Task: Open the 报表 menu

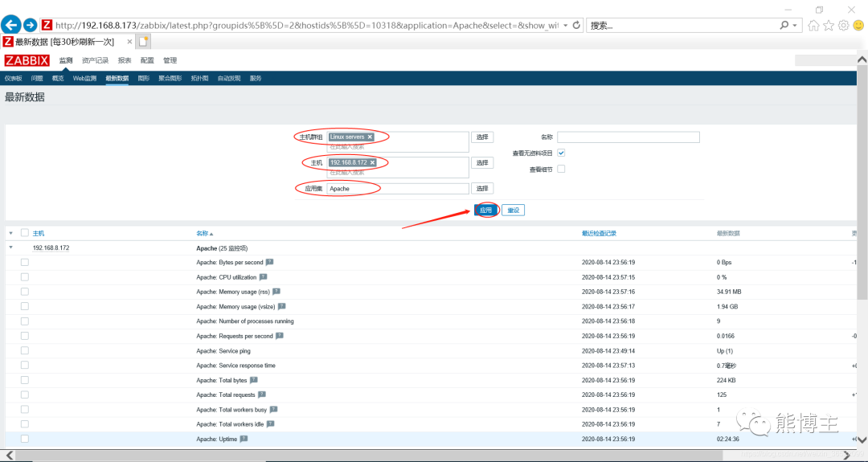Action: coord(125,60)
